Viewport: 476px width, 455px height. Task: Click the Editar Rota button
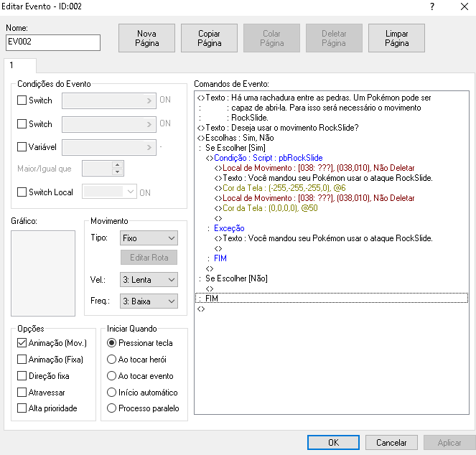pos(149,258)
